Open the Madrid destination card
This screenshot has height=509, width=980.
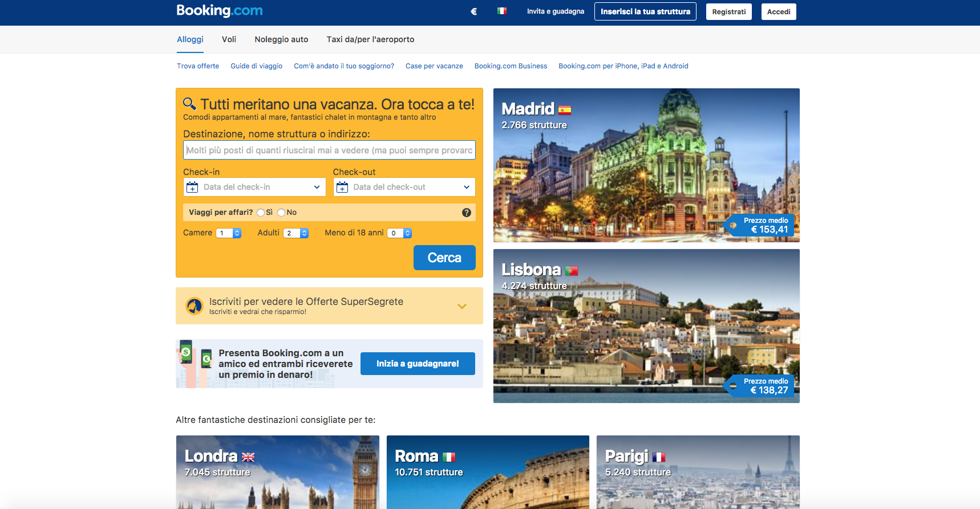click(646, 165)
